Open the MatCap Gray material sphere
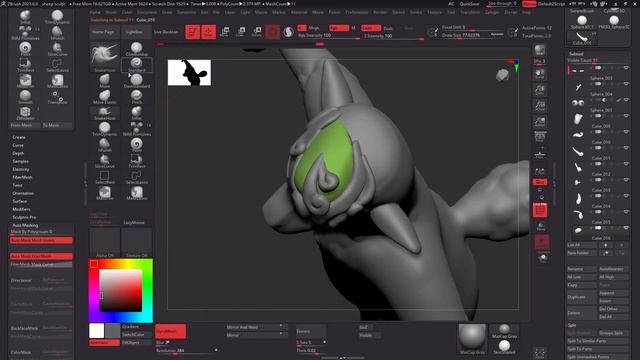 coord(472,338)
